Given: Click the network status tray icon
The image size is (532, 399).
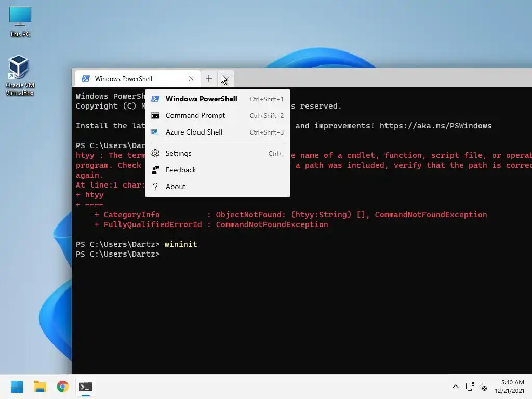Looking at the screenshot, I should coord(470,387).
